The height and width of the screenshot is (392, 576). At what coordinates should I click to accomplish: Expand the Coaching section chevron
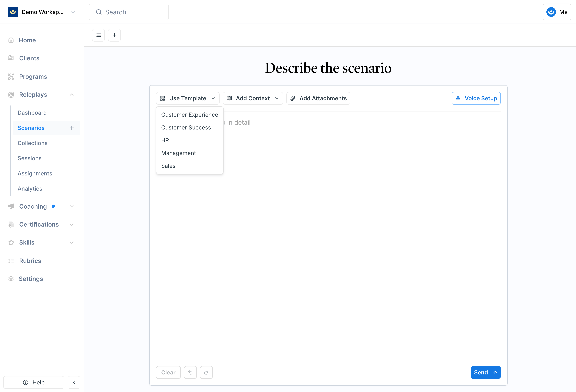72,206
